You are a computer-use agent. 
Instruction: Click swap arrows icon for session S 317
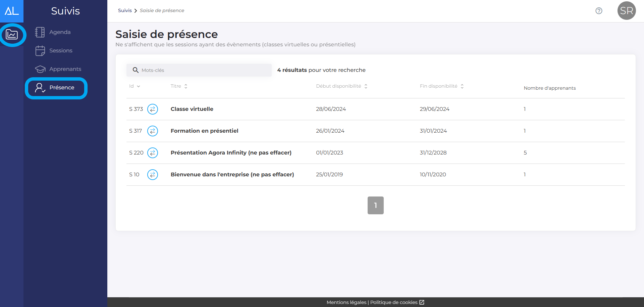click(153, 131)
